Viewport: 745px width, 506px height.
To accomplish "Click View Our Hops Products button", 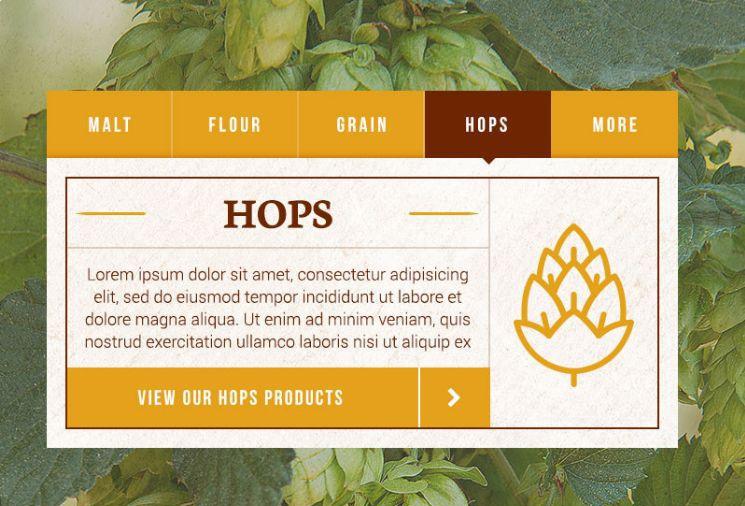I will pyautogui.click(x=242, y=398).
